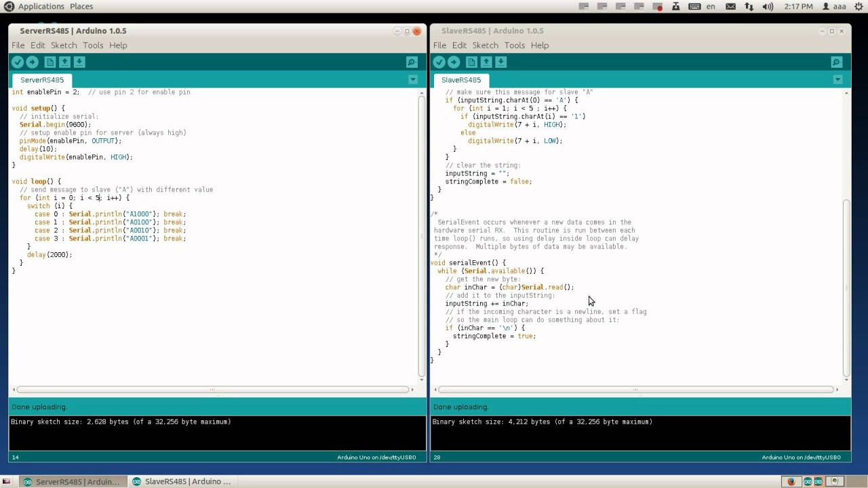The width and height of the screenshot is (868, 488).
Task: Open Help menu in ServerRS485 window
Action: tap(118, 45)
